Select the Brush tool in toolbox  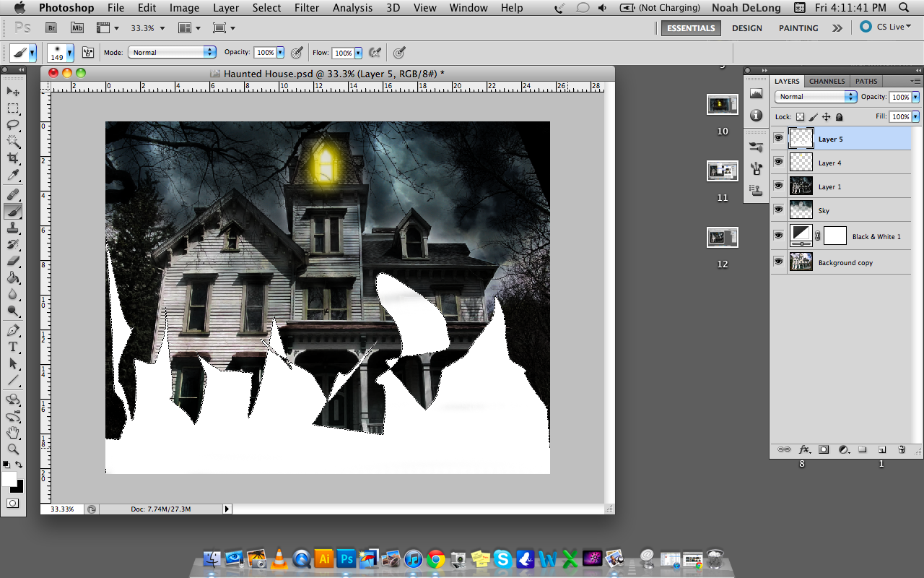click(13, 211)
